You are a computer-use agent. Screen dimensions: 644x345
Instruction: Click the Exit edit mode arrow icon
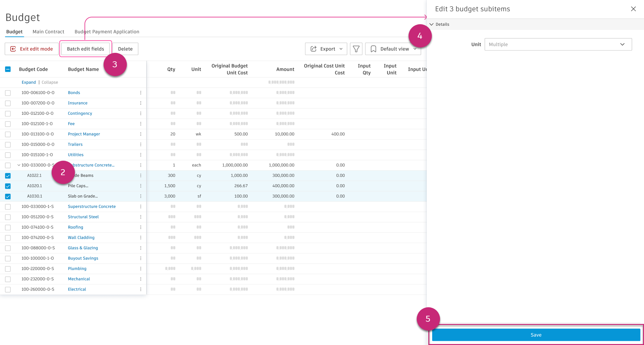[x=13, y=49]
